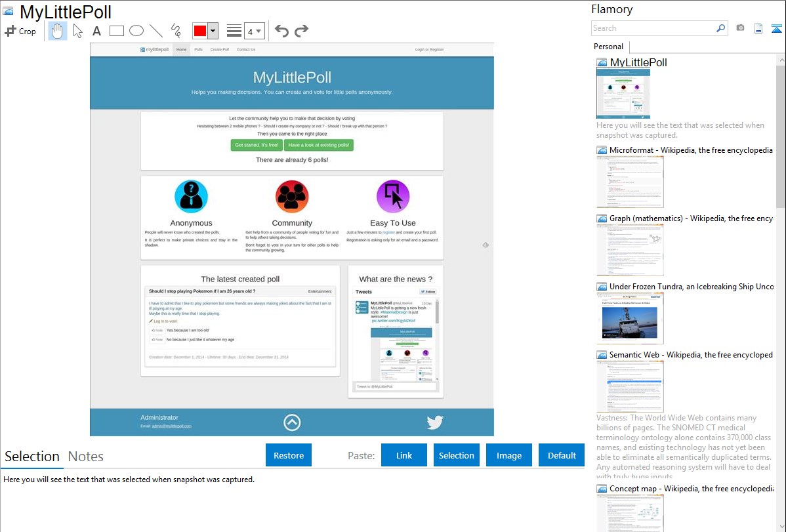Image resolution: width=786 pixels, height=532 pixels.
Task: Click the camera capture icon
Action: pyautogui.click(x=740, y=28)
